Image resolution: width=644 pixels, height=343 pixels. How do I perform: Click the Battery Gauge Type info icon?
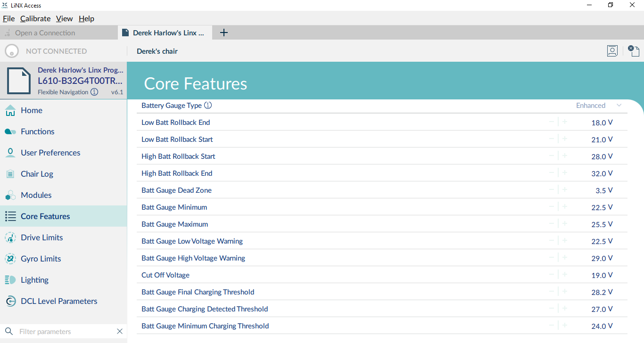pyautogui.click(x=208, y=106)
